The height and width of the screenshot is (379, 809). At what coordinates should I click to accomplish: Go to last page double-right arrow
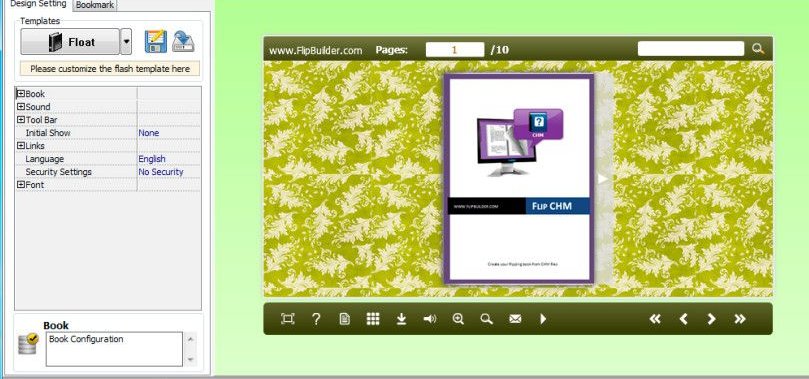740,319
